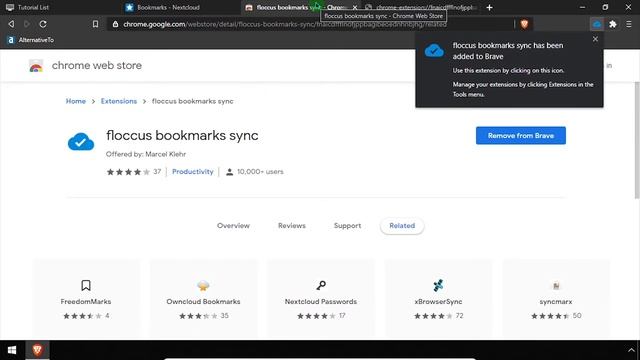Bookmark this page using bookmark icon
Screen dimensions: 640x360
point(95,24)
